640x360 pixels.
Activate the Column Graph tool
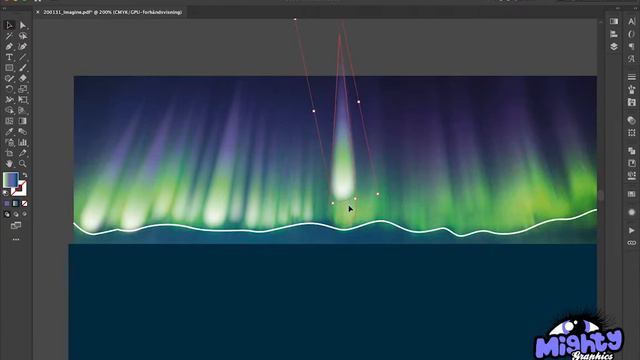tap(23, 142)
